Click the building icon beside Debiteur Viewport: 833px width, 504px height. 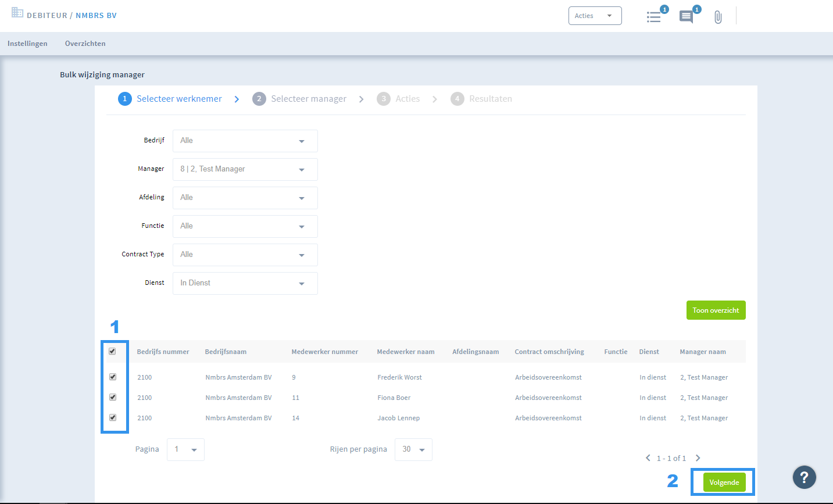tap(17, 12)
